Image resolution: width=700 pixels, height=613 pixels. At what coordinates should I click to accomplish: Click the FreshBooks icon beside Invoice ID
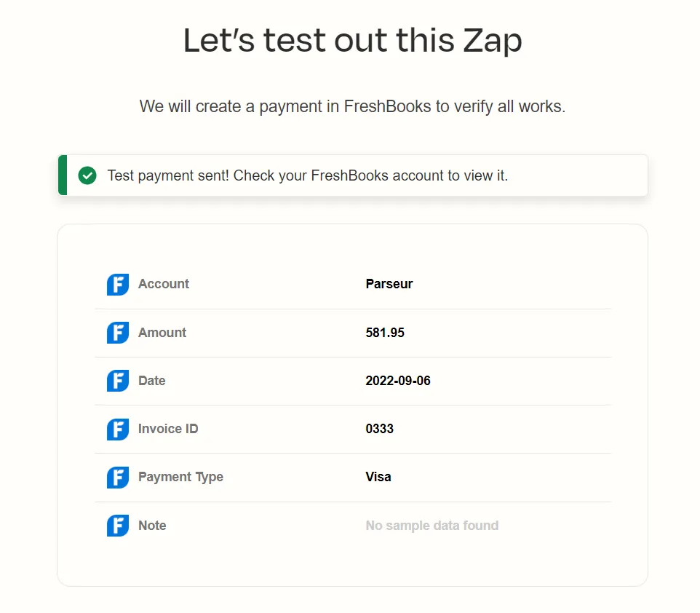(x=117, y=429)
